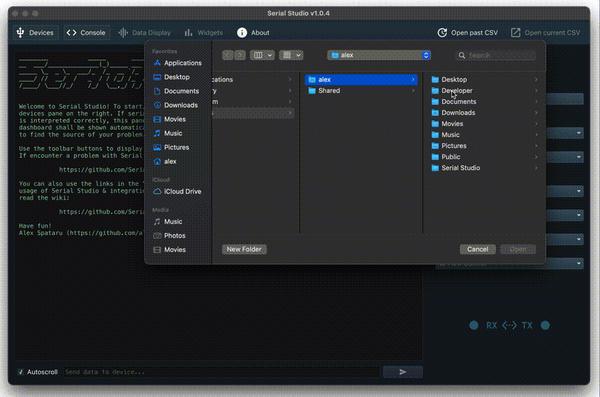Click the Search field in dialog
This screenshot has height=397, width=600.
coord(496,55)
